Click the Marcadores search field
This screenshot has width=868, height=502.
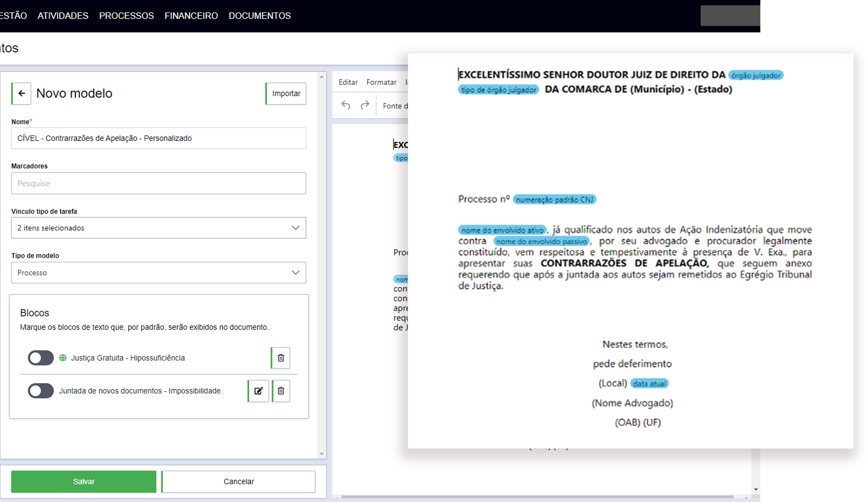[x=159, y=183]
